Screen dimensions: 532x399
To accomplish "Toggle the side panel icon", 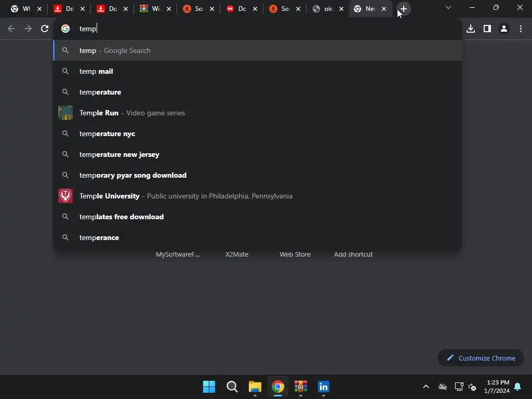I will (487, 29).
